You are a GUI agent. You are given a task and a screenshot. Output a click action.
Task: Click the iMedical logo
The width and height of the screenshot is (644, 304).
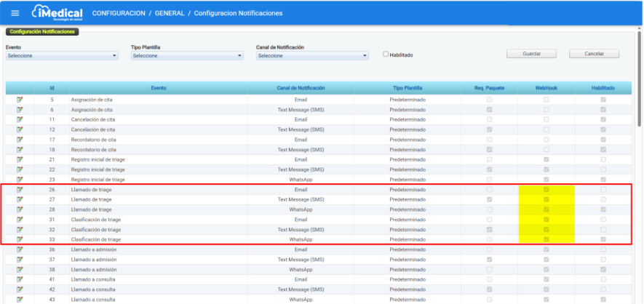tap(57, 13)
